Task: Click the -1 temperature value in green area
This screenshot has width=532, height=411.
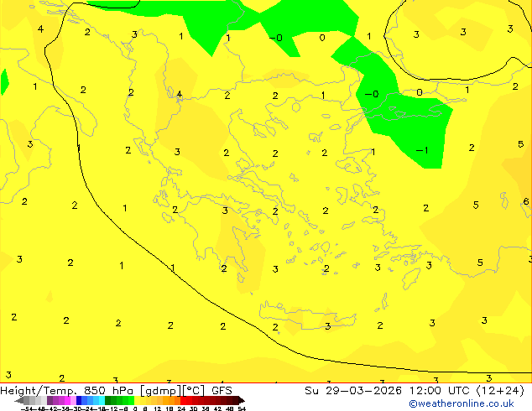Action: 422,150
